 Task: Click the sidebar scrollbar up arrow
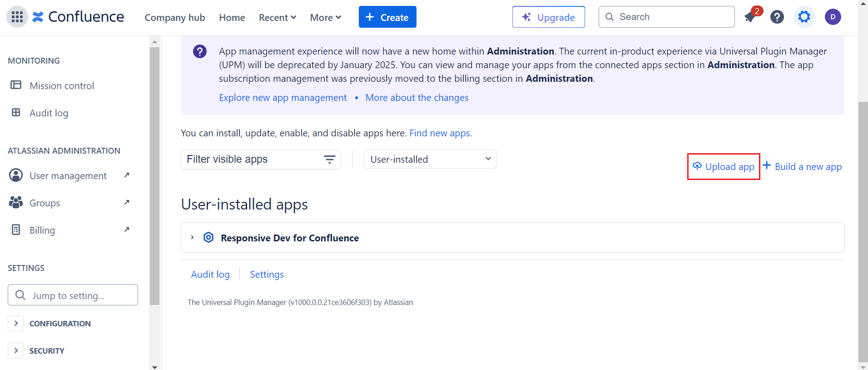coord(154,41)
